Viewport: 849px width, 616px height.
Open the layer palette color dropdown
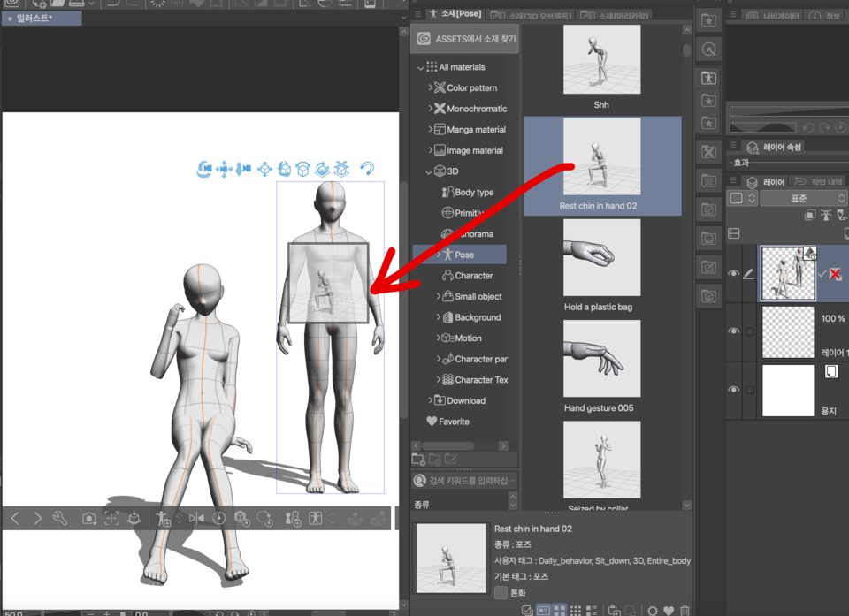coord(742,198)
